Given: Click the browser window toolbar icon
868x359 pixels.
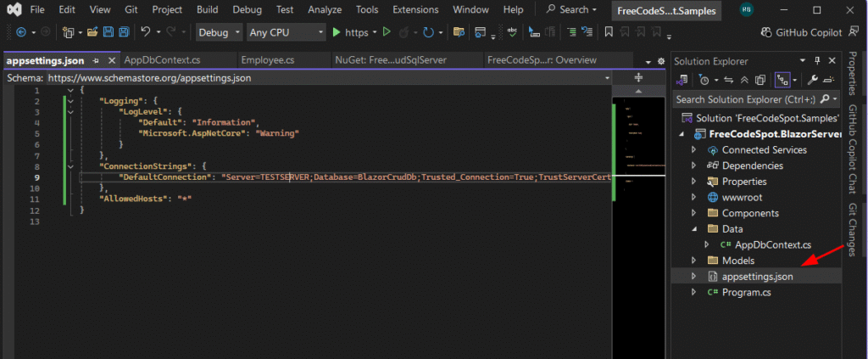Looking at the screenshot, I should (x=480, y=32).
